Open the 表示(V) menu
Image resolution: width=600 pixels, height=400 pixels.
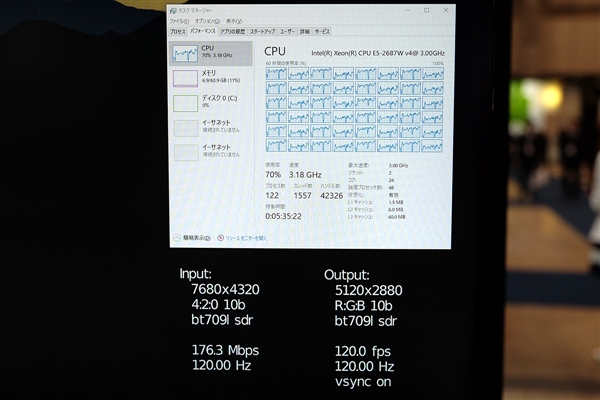[234, 21]
